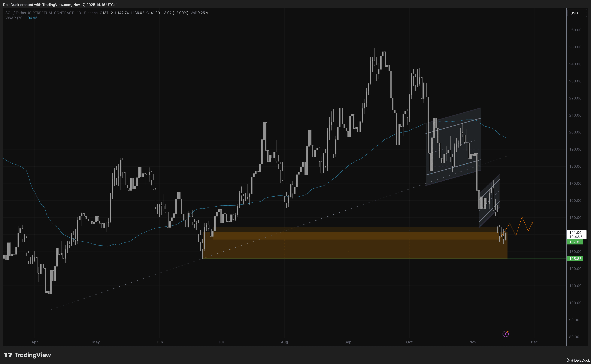
Task: Click the open price O137.12
Action: coord(106,13)
